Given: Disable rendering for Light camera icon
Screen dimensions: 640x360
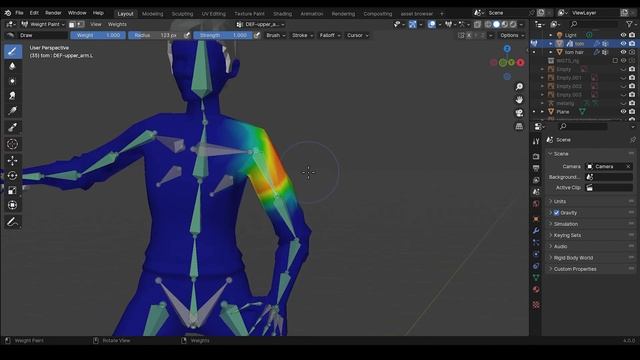Looking at the screenshot, I should pyautogui.click(x=632, y=35).
